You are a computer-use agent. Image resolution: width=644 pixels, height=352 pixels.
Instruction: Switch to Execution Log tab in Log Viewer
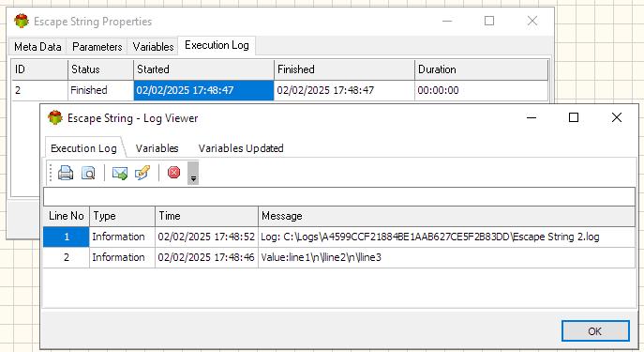coord(83,148)
